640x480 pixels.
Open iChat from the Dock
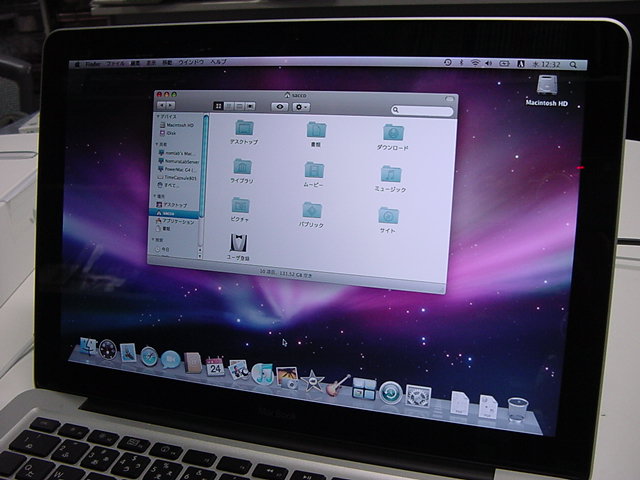point(170,360)
